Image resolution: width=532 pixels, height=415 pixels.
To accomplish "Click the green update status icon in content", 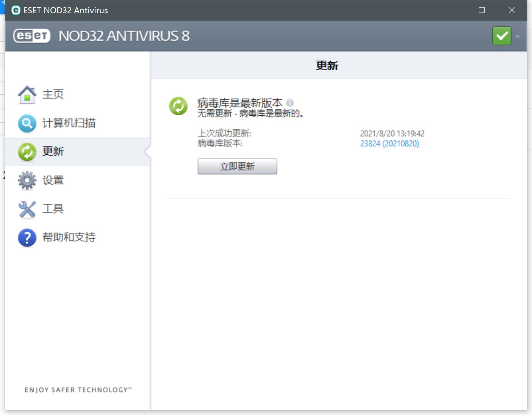I will coord(178,106).
